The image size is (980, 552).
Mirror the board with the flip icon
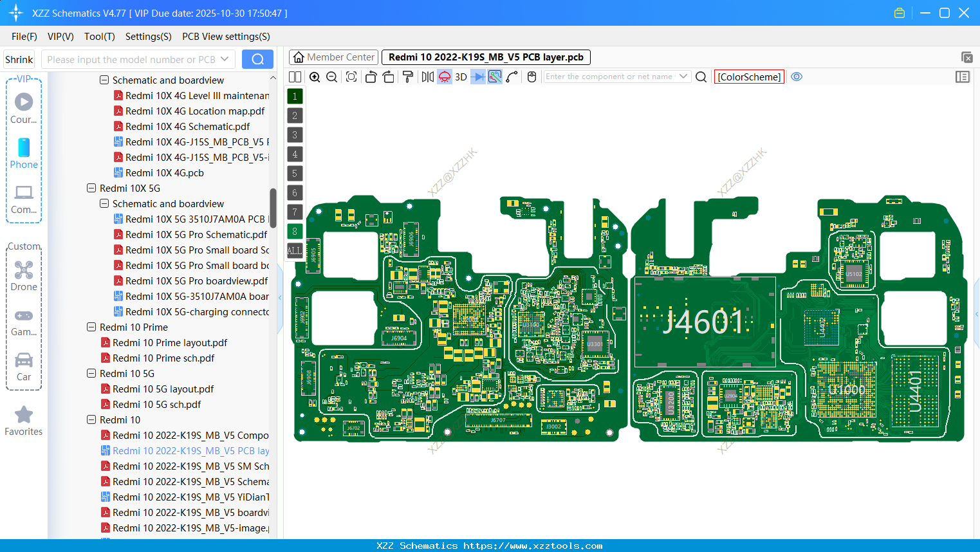[427, 77]
